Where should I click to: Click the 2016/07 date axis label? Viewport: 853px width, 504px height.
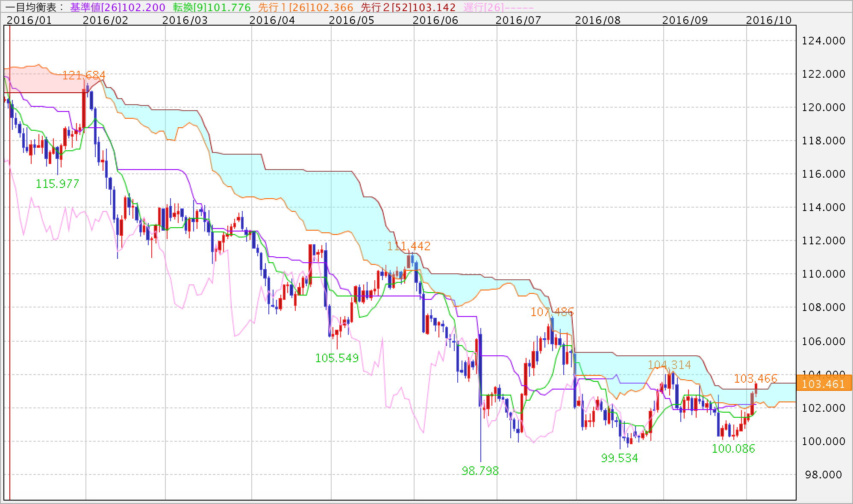coord(518,20)
